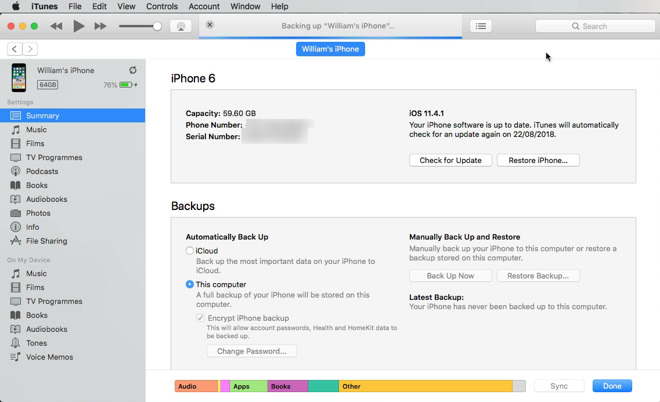Click the 64GB capacity badge

48,85
